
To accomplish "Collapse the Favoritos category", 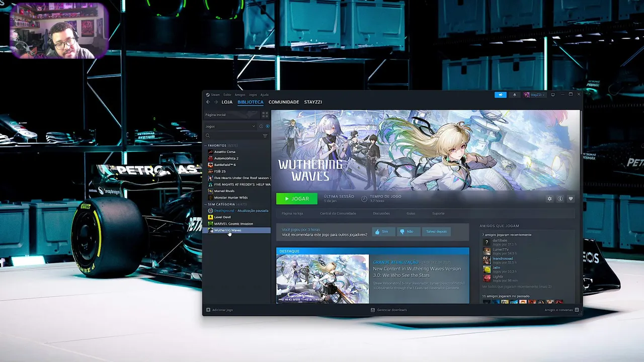I will pos(206,145).
